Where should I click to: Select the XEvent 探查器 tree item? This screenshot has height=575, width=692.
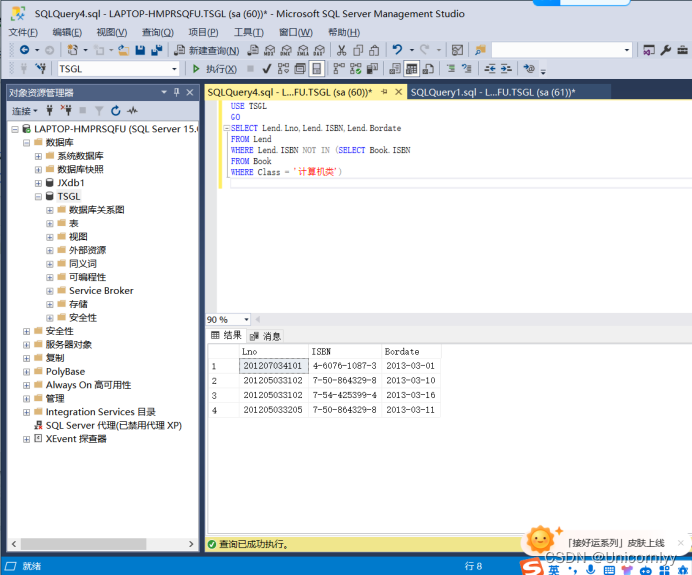point(76,439)
